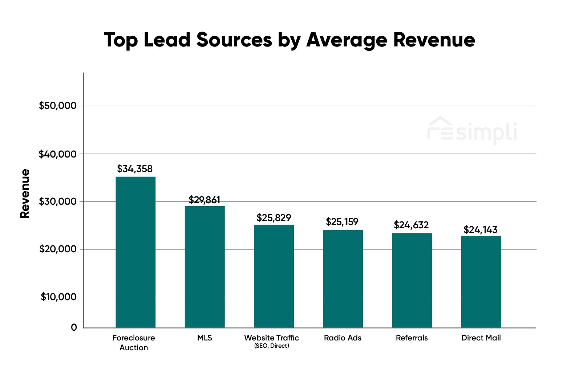Click the '0' axis tick label
The width and height of the screenshot is (567, 392).
coord(74,327)
